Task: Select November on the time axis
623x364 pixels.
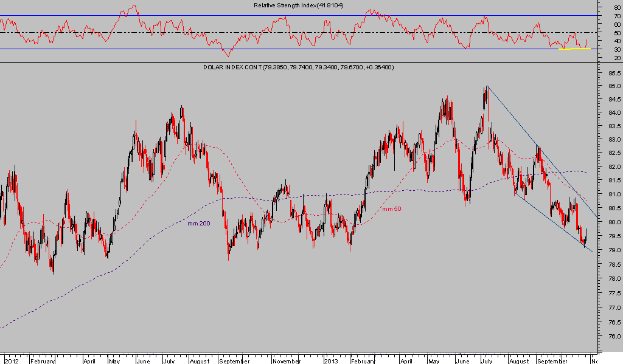Action: click(x=286, y=360)
